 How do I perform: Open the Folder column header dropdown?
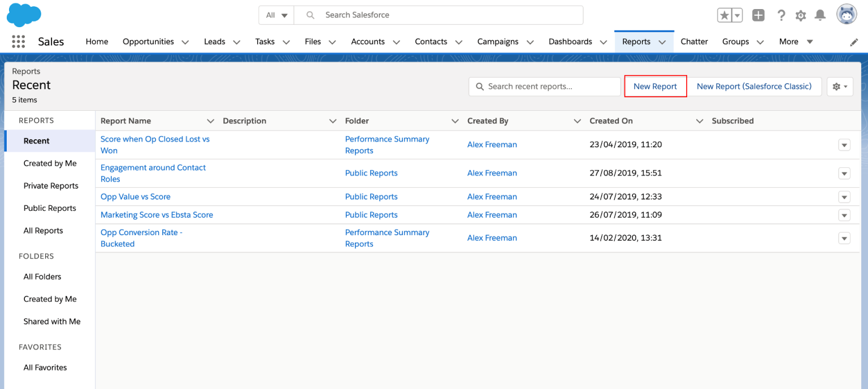[x=455, y=120]
